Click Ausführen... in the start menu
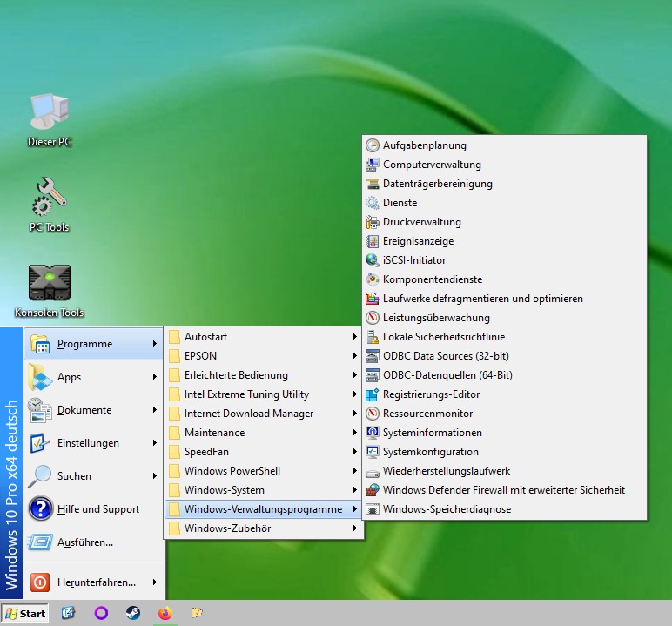The width and height of the screenshot is (672, 626). (x=93, y=542)
